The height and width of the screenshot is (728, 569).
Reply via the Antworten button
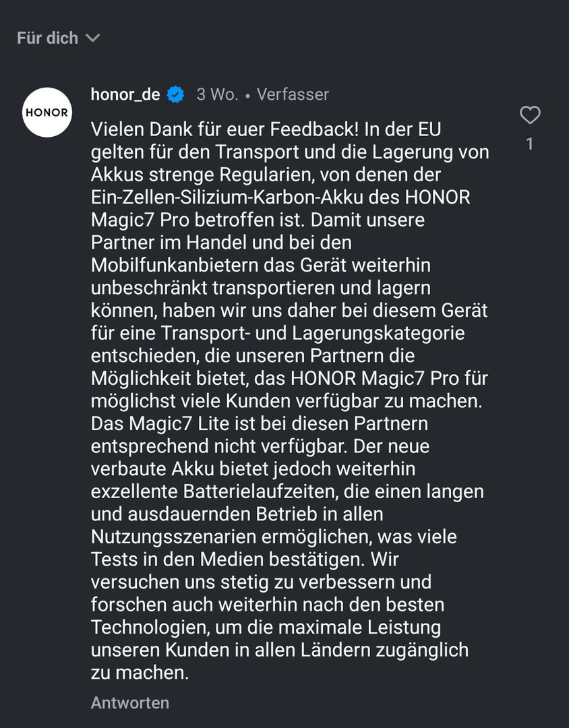[130, 703]
